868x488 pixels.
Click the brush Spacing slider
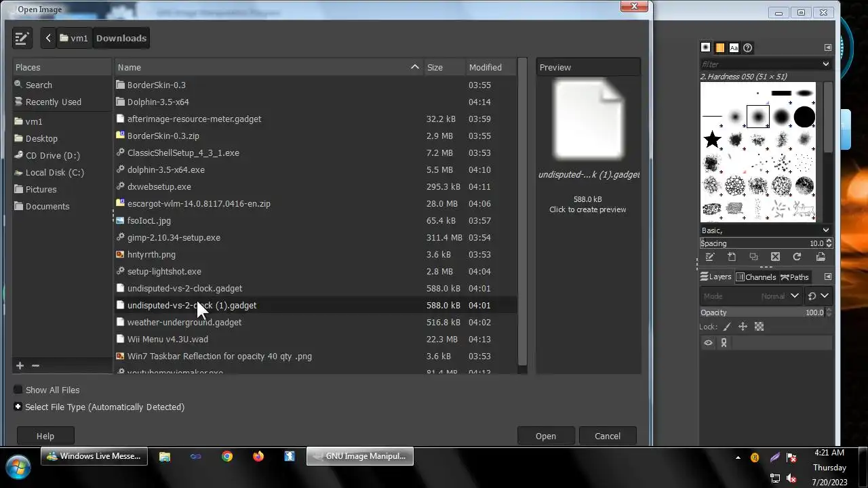point(762,243)
